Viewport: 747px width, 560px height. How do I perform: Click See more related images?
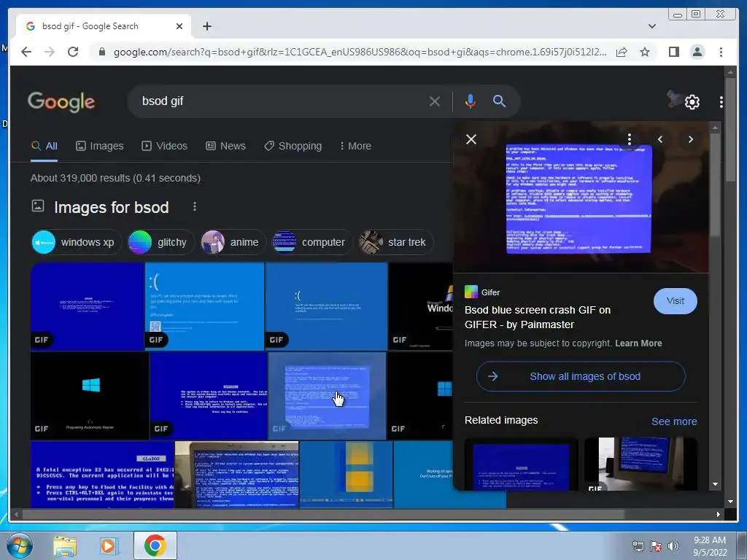pyautogui.click(x=673, y=421)
